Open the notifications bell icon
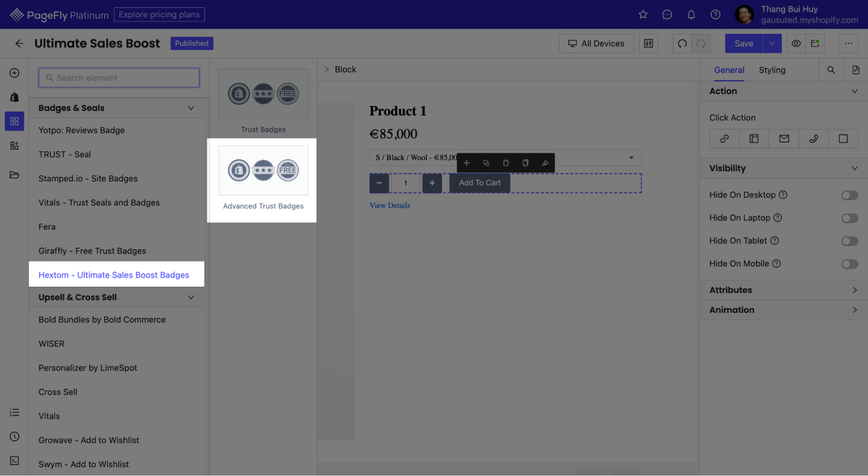 click(x=691, y=14)
